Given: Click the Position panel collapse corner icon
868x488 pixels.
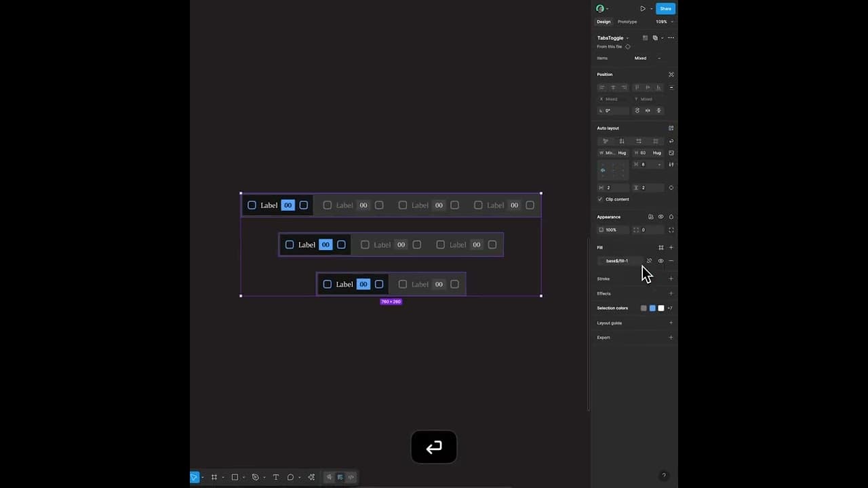Looking at the screenshot, I should (x=671, y=75).
